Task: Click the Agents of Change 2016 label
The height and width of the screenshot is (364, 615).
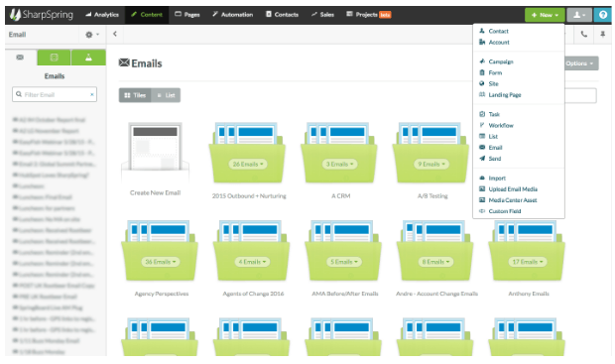Action: pyautogui.click(x=253, y=294)
